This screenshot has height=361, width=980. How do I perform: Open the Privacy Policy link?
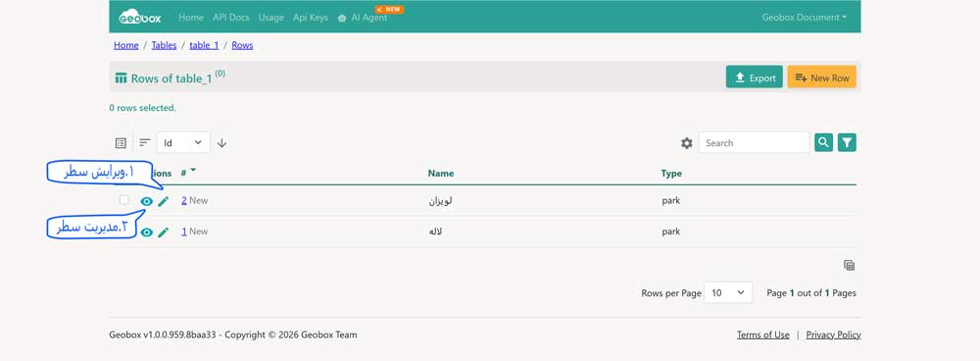[x=833, y=335]
